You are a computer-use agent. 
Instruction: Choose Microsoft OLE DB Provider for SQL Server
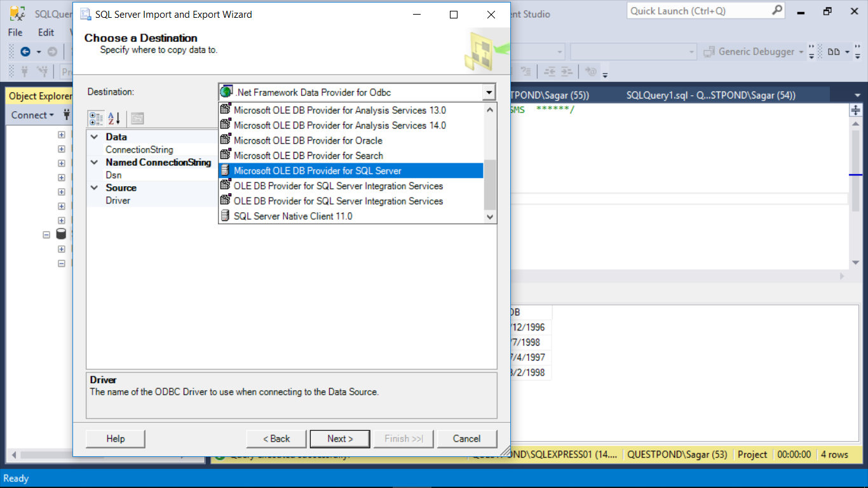click(351, 171)
